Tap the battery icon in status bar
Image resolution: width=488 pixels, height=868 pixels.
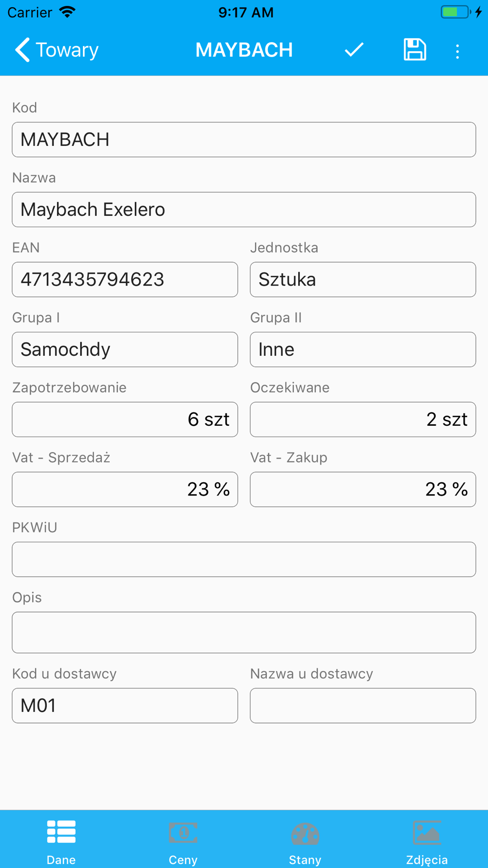click(x=456, y=12)
